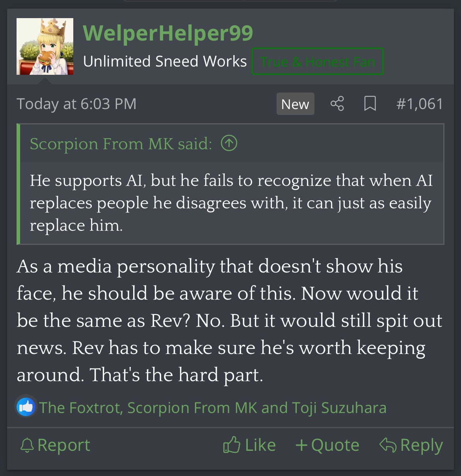Click the True & Honest Fan badge
This screenshot has width=461, height=476.
click(318, 61)
